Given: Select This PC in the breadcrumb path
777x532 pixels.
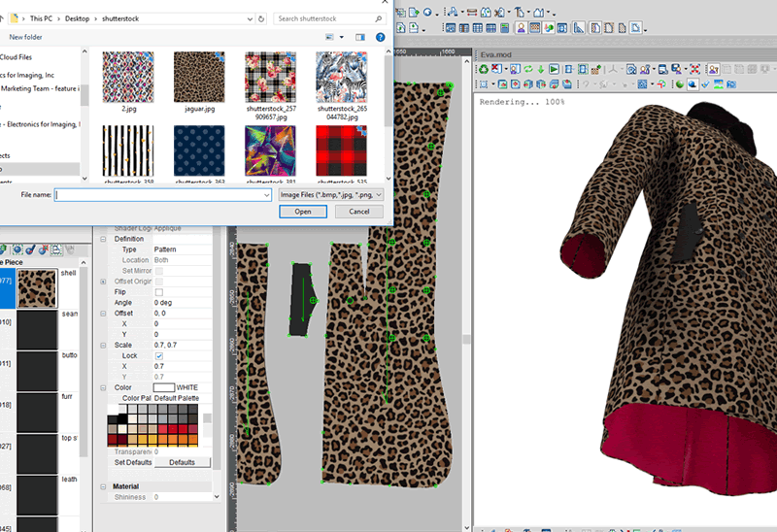Looking at the screenshot, I should 41,18.
